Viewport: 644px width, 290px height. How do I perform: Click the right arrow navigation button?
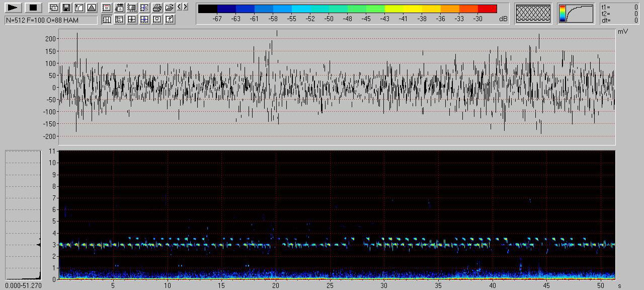[186, 7]
